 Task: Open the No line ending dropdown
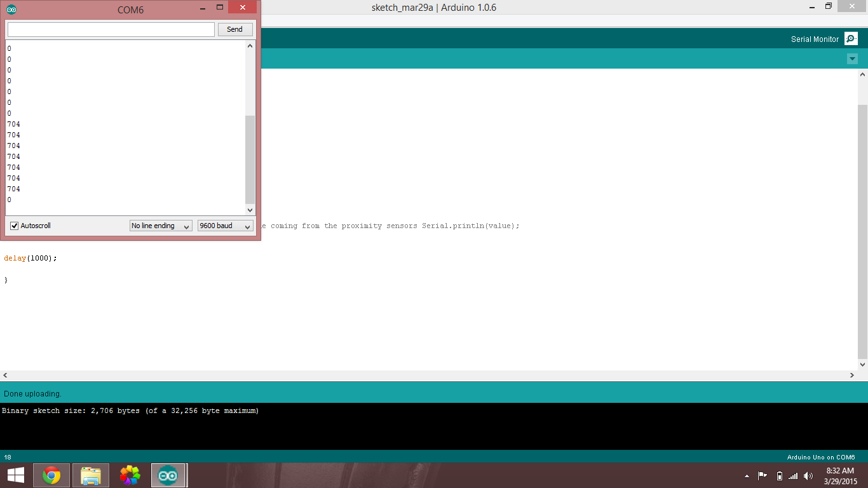click(x=161, y=226)
